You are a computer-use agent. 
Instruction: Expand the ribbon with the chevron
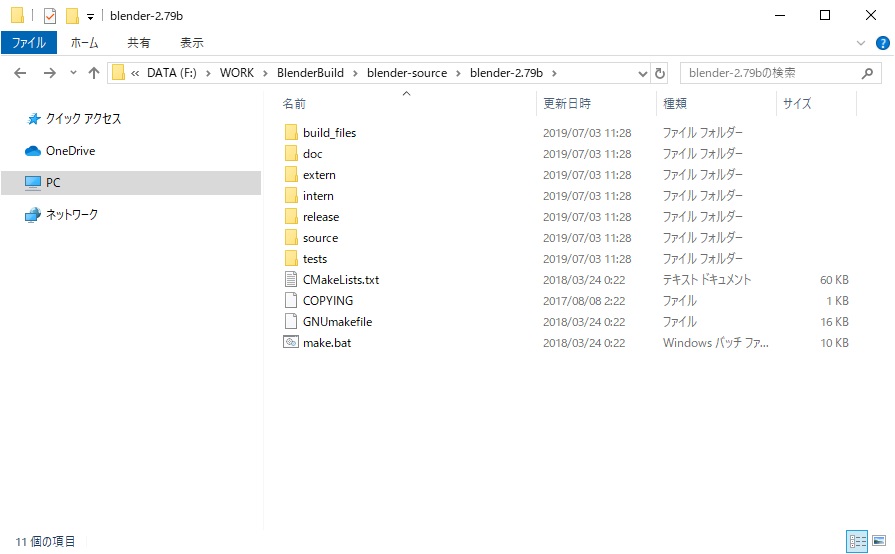click(x=861, y=43)
